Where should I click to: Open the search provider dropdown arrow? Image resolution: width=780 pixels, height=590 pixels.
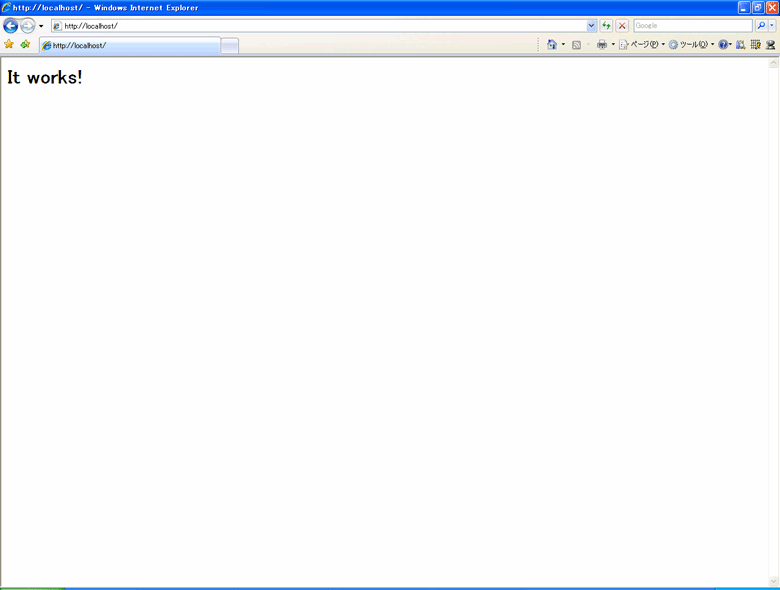tap(772, 26)
